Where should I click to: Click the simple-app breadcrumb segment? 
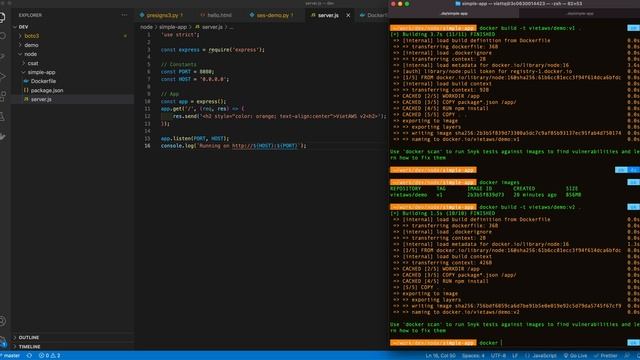pos(173,27)
